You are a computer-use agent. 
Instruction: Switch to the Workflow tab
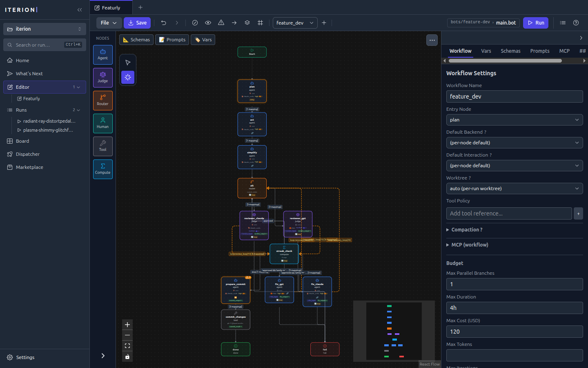(460, 51)
